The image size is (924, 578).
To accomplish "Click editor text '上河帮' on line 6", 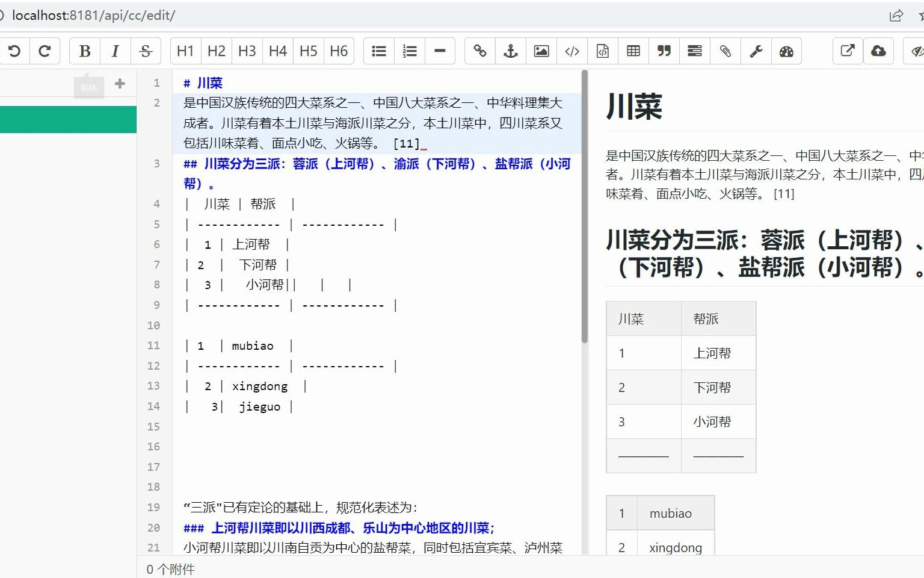I will pyautogui.click(x=251, y=244).
